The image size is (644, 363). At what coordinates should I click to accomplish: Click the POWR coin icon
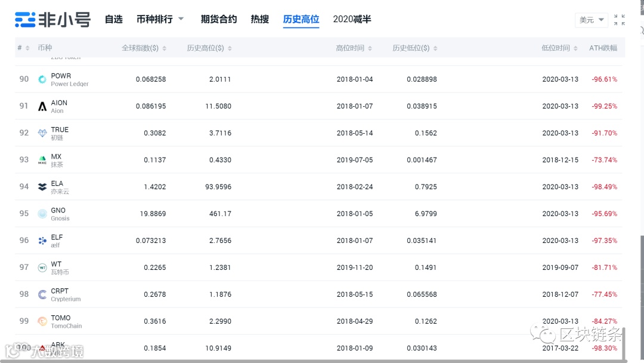[x=42, y=79]
